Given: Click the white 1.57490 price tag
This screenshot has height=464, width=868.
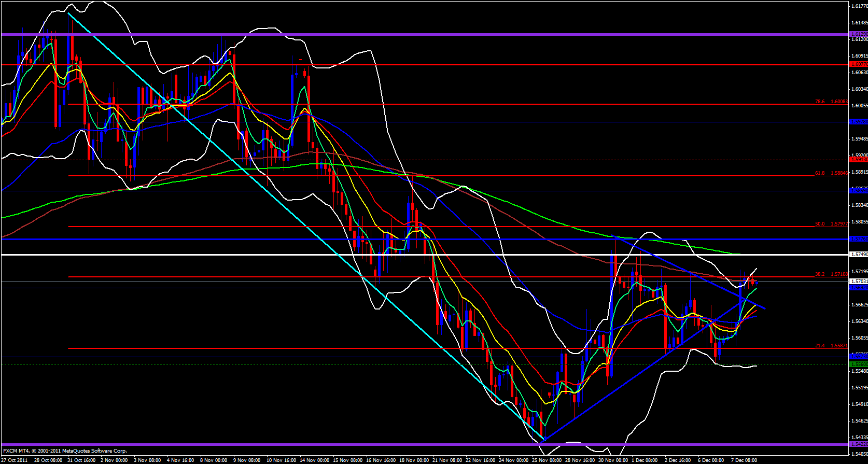Looking at the screenshot, I should click(x=859, y=255).
